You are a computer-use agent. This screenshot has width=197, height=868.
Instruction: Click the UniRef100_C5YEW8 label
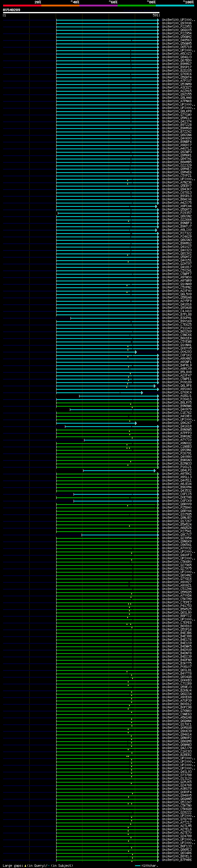(x=177, y=342)
